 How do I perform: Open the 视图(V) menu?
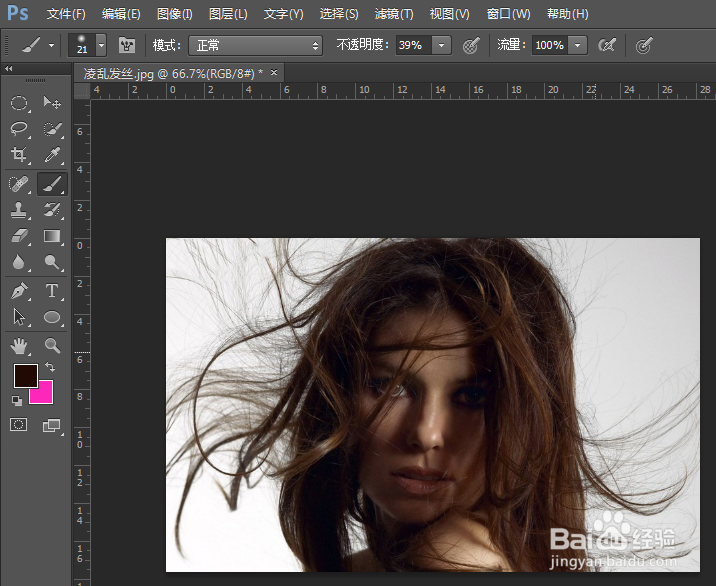tap(449, 14)
